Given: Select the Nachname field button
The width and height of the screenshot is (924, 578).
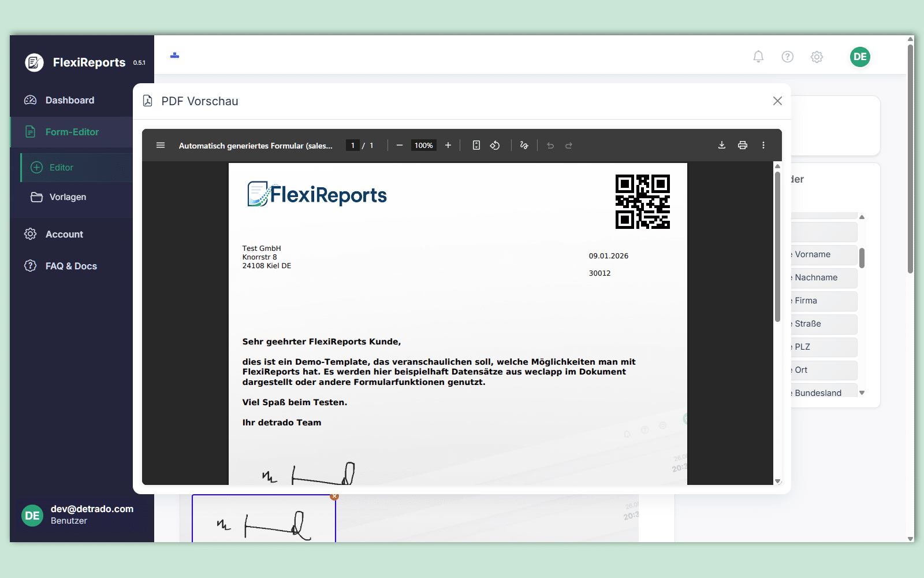Looking at the screenshot, I should 823,277.
